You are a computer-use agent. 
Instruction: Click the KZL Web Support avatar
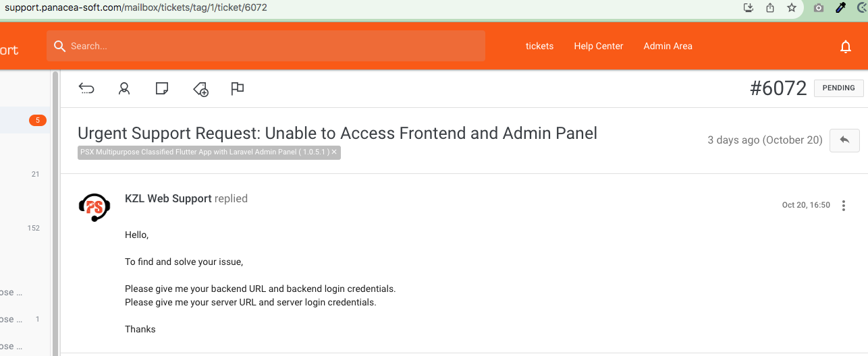pyautogui.click(x=94, y=207)
